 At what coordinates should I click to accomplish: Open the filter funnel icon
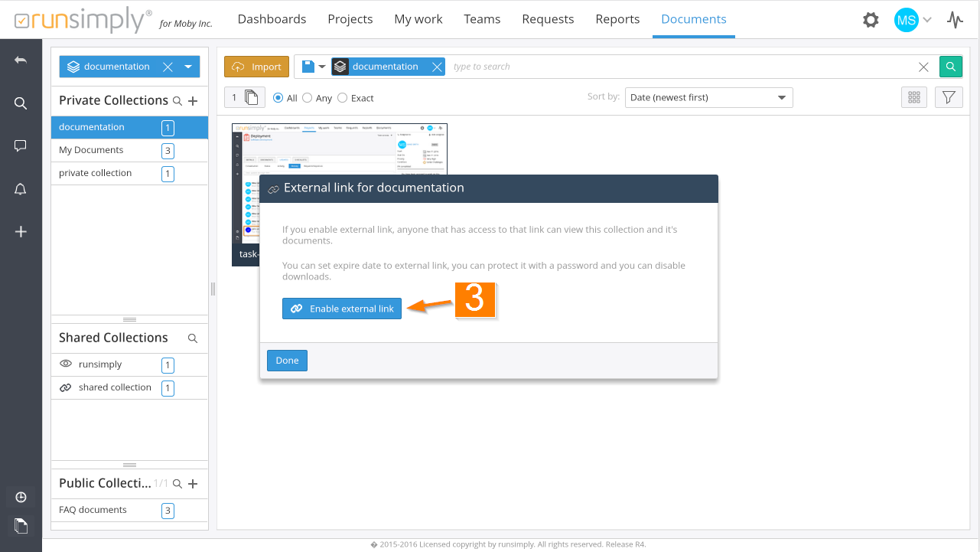(x=949, y=97)
